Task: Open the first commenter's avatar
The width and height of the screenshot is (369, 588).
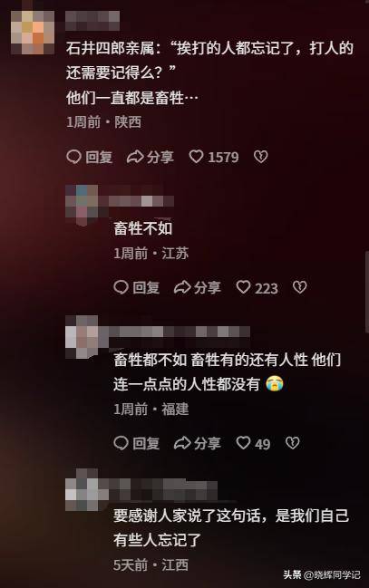Action: pyautogui.click(x=33, y=33)
